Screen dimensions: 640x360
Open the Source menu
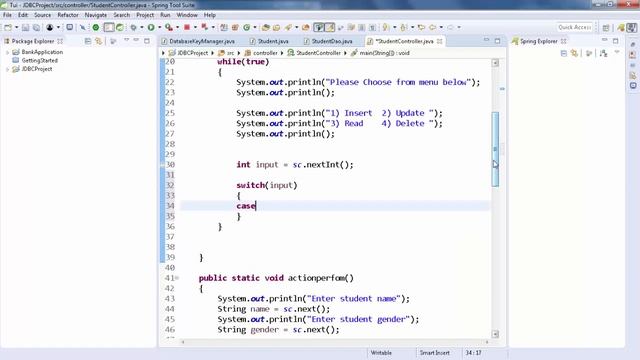click(42, 15)
